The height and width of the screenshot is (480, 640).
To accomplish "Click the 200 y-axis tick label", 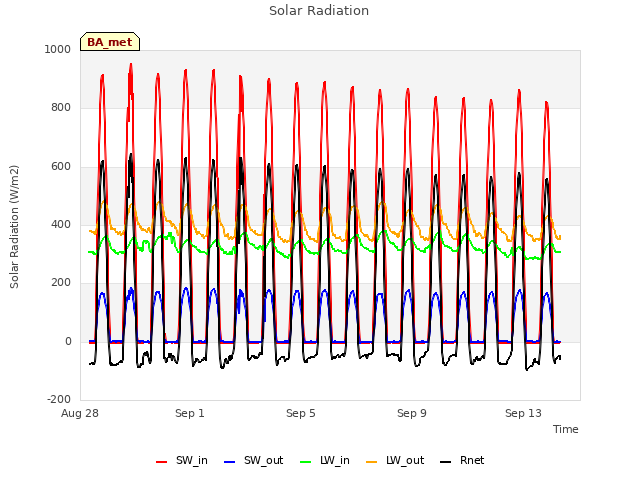I will (61, 282).
